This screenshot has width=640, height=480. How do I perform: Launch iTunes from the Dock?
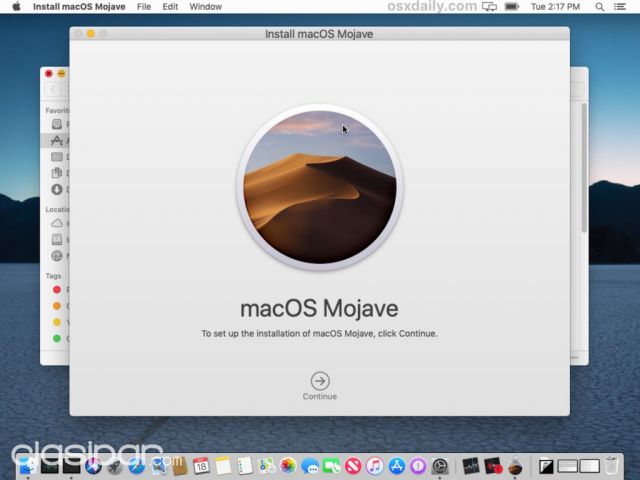(x=374, y=465)
